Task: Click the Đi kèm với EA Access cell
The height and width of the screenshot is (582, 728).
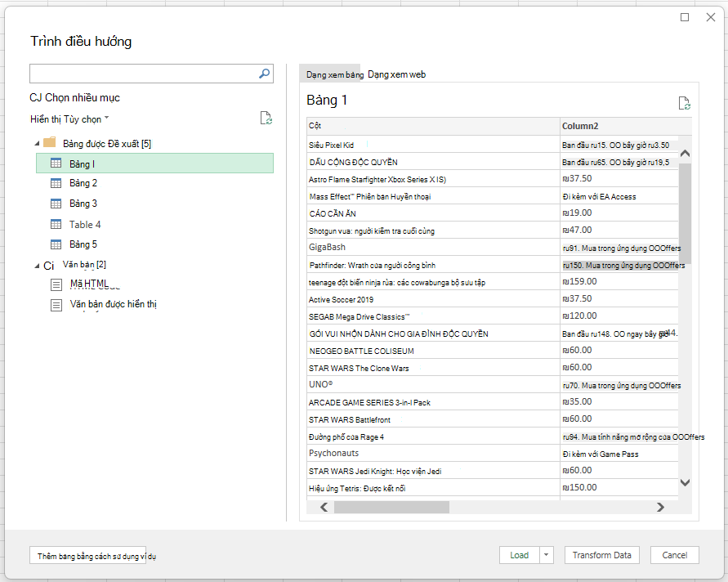Action: pyautogui.click(x=619, y=196)
